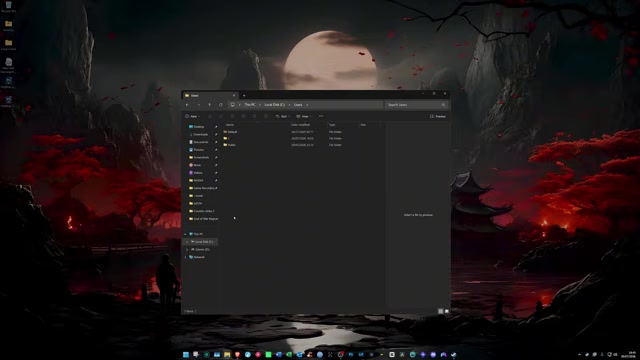Collapse the This PC tree node
640x360 pixels.
[x=185, y=234]
